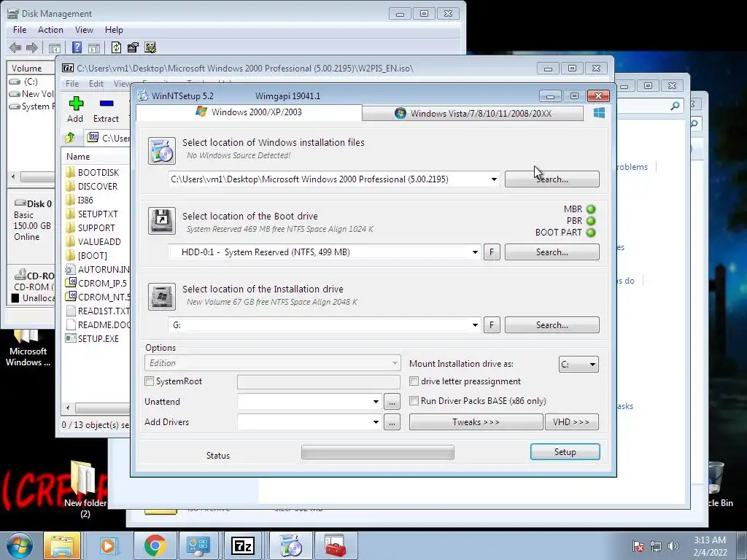
Task: Select the BOOTDISK folder in 7-Zip
Action: pos(97,172)
